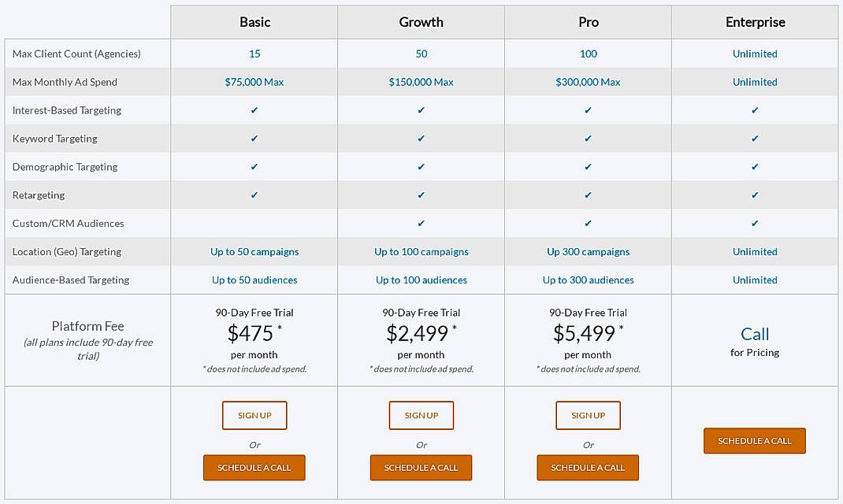Click the Keyword Targeting checkmark under Growth
This screenshot has width=843, height=504.
point(421,139)
